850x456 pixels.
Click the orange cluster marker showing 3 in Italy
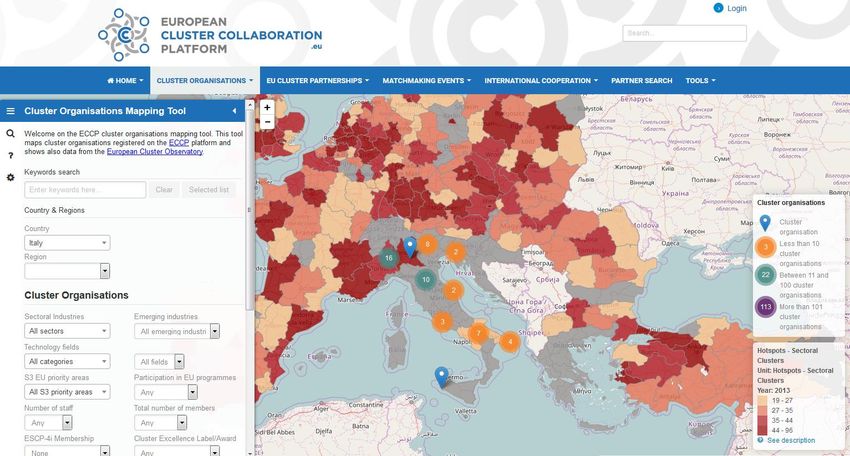pyautogui.click(x=442, y=322)
